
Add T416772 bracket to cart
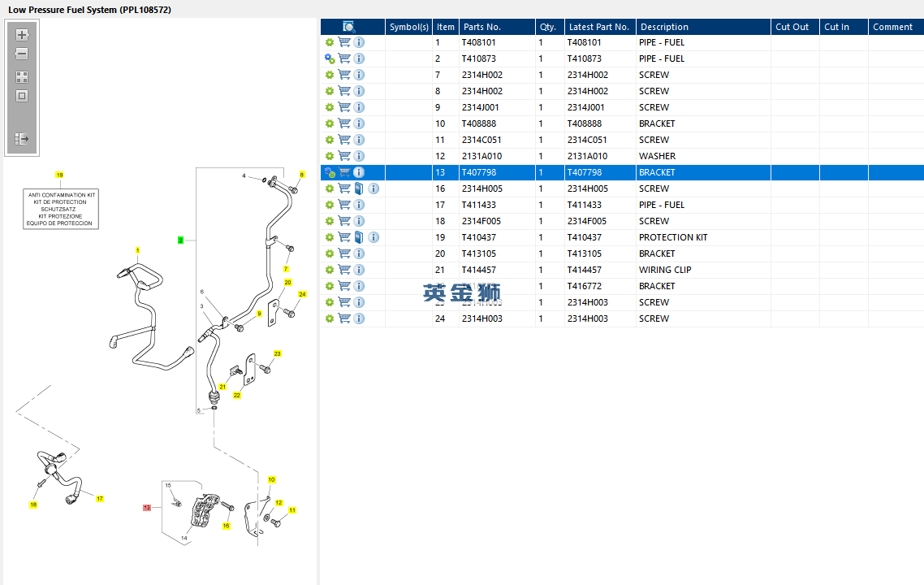(x=344, y=286)
